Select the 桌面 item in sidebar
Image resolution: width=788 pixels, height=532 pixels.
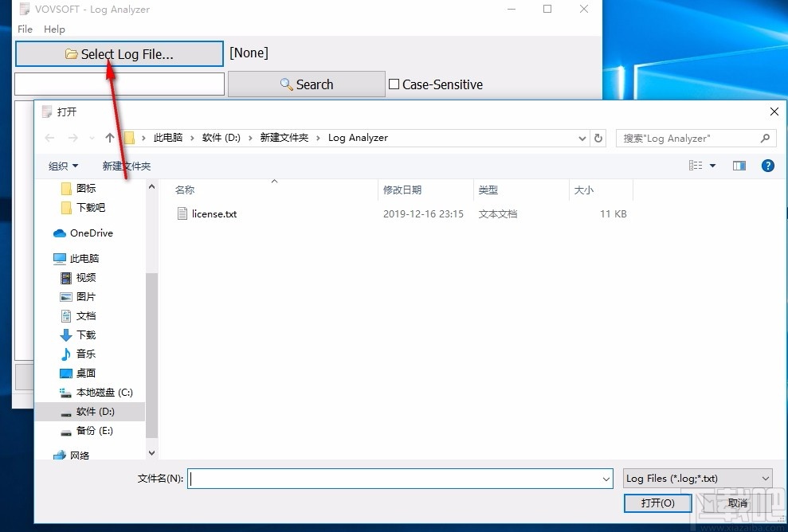point(84,373)
